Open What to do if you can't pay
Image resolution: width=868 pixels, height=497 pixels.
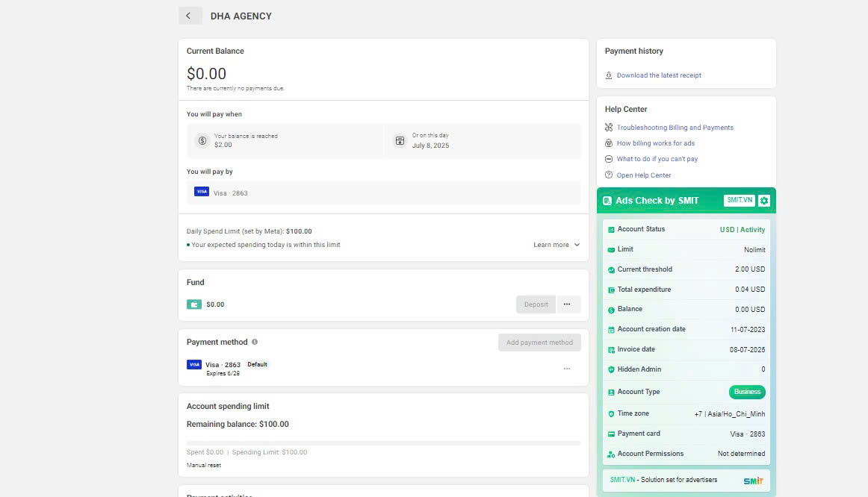[657, 159]
